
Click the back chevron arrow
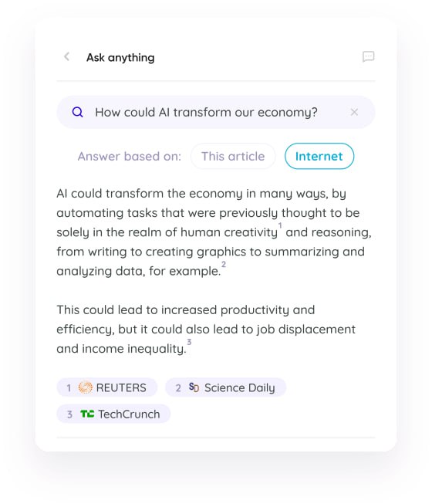click(67, 57)
